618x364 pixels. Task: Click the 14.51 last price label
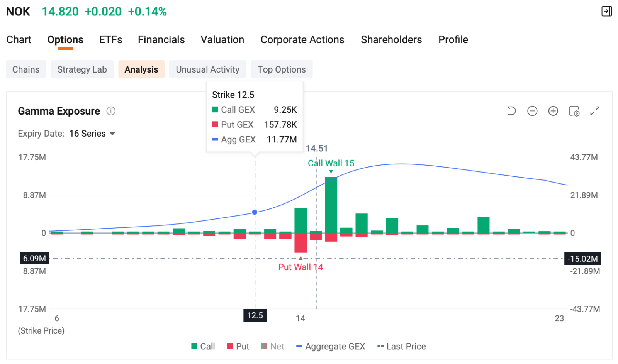(317, 149)
